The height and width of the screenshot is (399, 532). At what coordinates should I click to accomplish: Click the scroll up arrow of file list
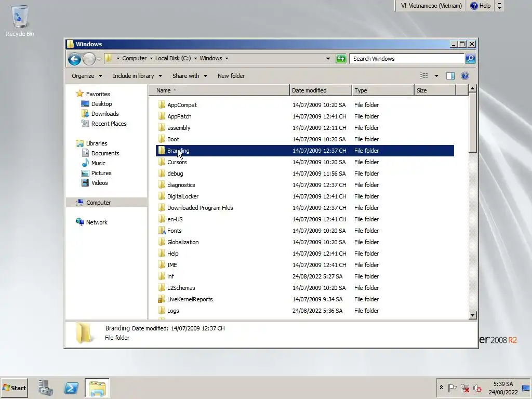coord(472,89)
